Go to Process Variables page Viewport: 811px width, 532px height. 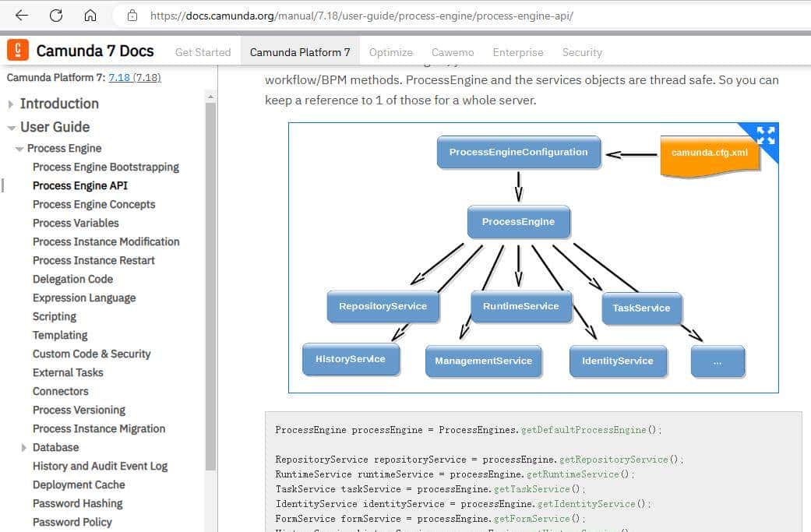pos(76,223)
